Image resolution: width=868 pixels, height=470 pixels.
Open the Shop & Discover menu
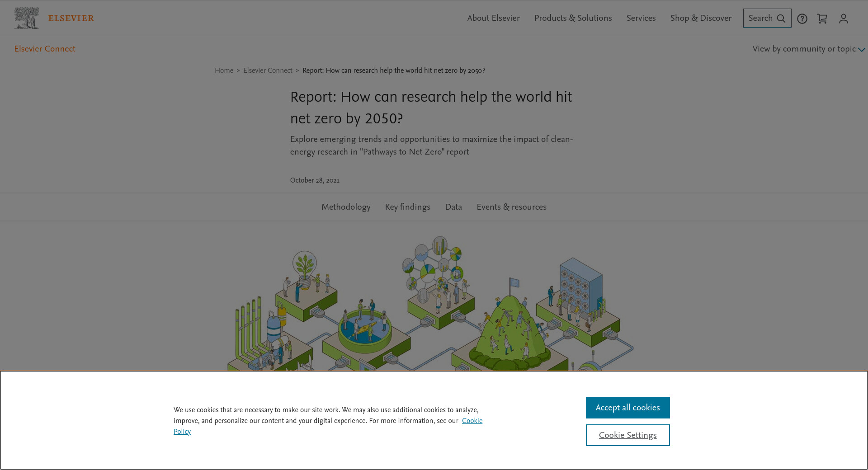700,18
